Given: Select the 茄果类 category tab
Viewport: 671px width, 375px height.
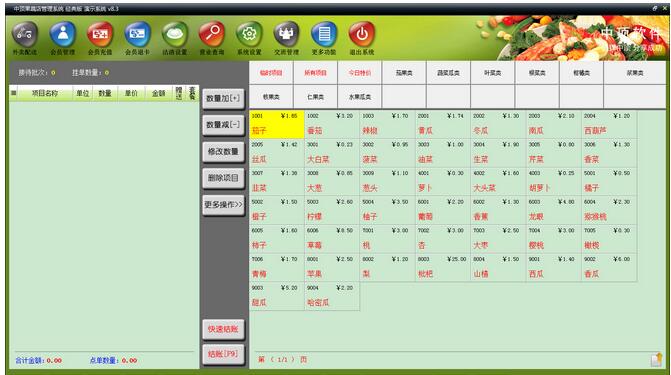Looking at the screenshot, I should pyautogui.click(x=404, y=73).
